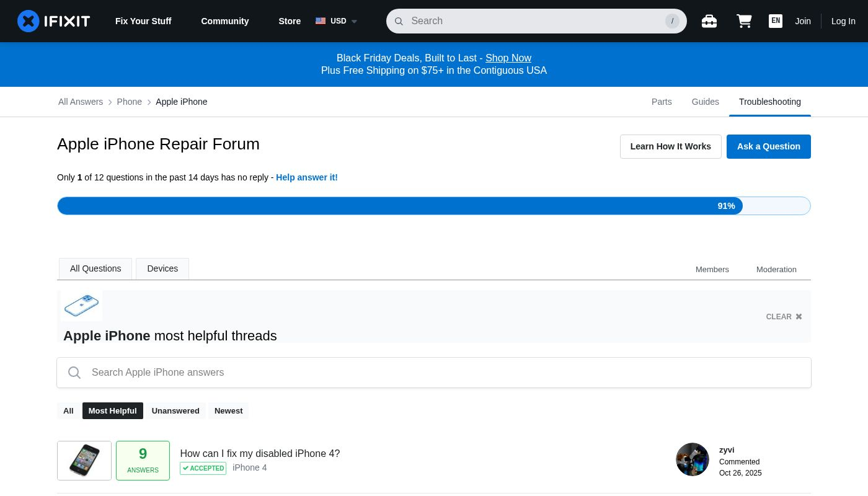This screenshot has height=496, width=868.
Task: Open the shopping cart
Action: (x=744, y=21)
